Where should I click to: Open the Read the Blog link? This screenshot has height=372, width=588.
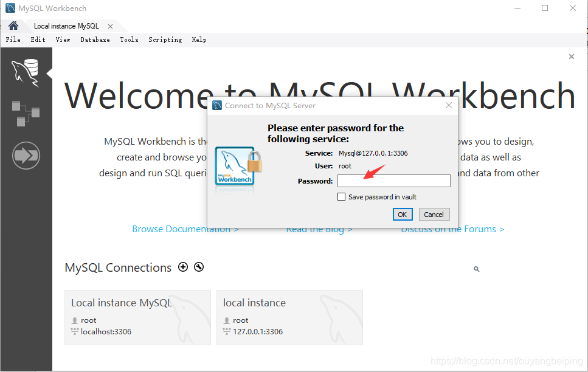tap(316, 229)
